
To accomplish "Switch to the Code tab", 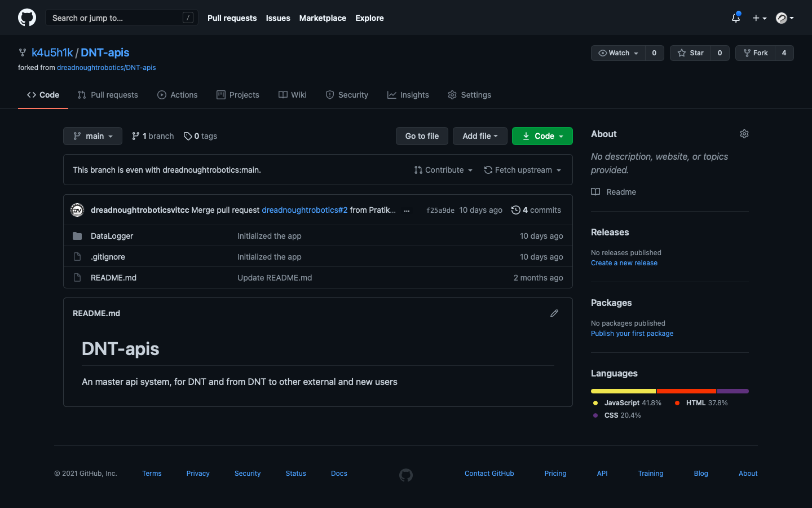I will coord(43,95).
